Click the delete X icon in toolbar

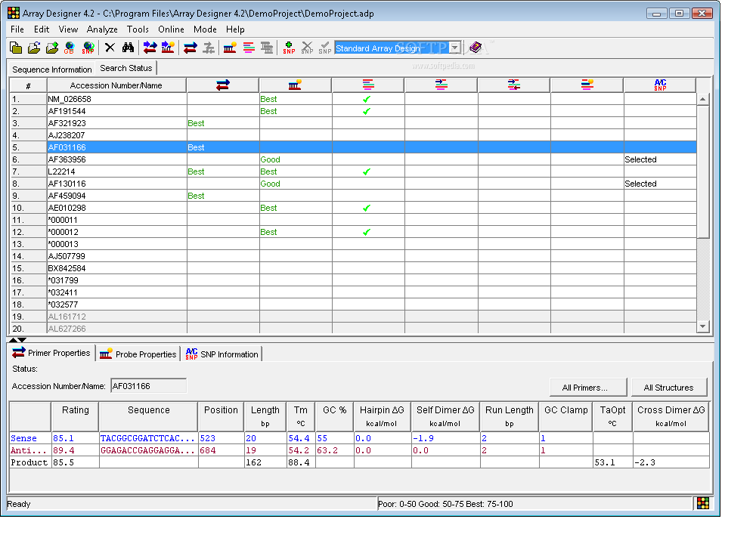tap(110, 48)
